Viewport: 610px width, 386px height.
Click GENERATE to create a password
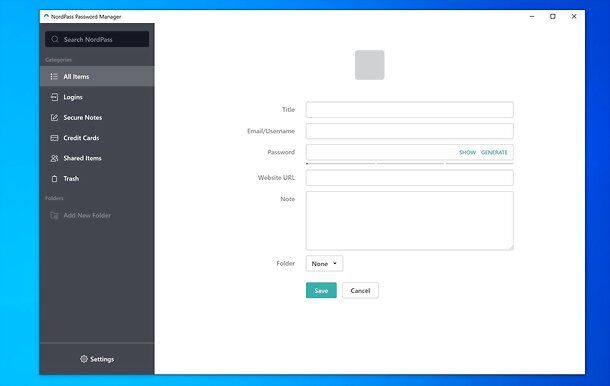tap(494, 153)
